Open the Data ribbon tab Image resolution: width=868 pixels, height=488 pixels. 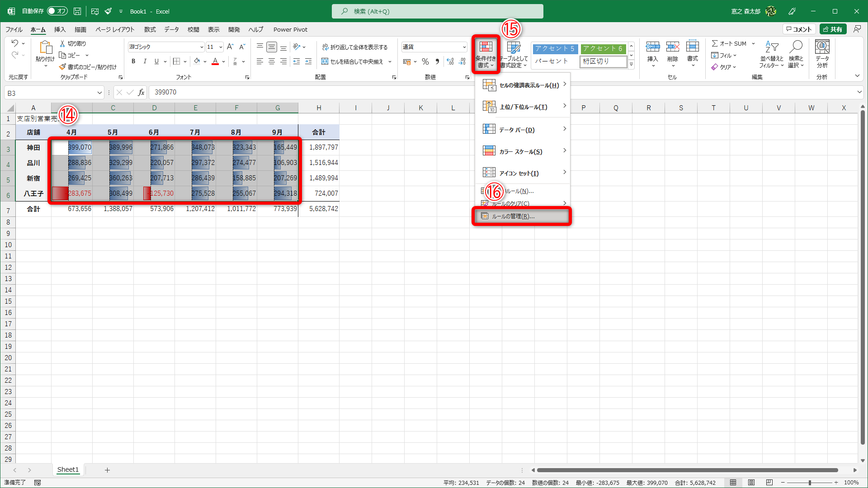(171, 29)
